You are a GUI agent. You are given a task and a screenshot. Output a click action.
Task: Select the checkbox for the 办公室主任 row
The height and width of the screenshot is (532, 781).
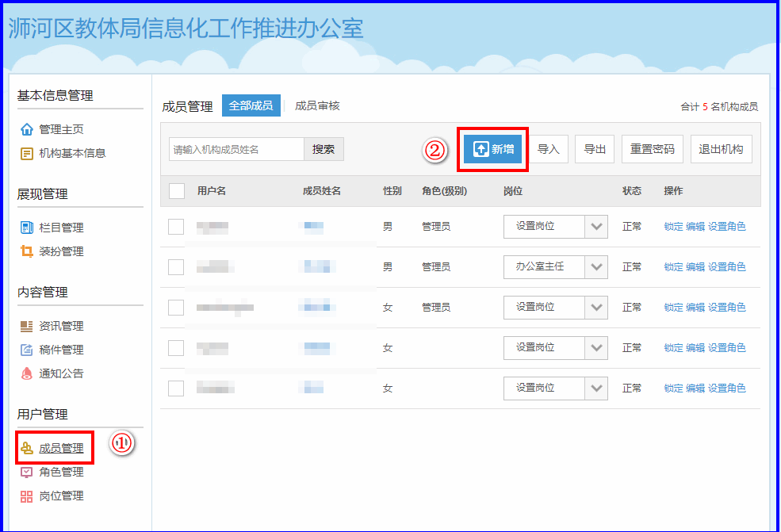pos(176,267)
